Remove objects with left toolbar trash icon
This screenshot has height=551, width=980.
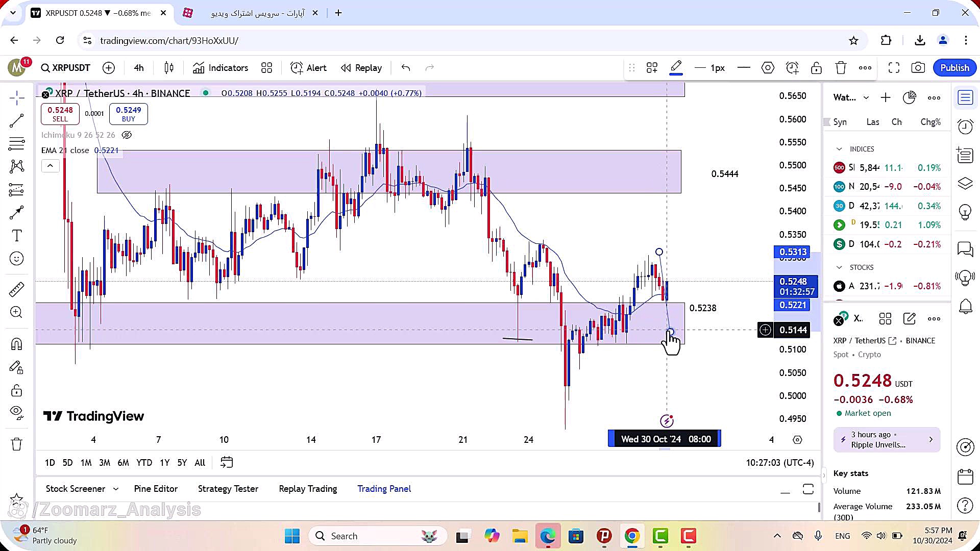click(17, 444)
